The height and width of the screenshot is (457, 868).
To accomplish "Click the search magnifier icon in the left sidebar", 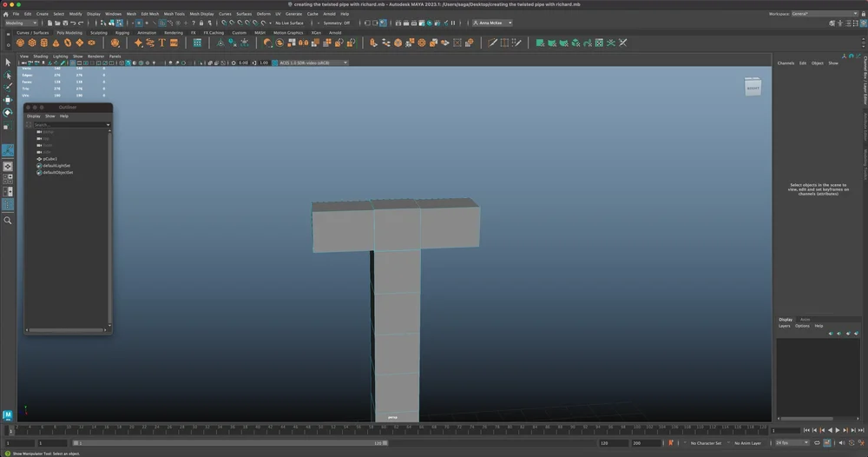I will coord(8,221).
